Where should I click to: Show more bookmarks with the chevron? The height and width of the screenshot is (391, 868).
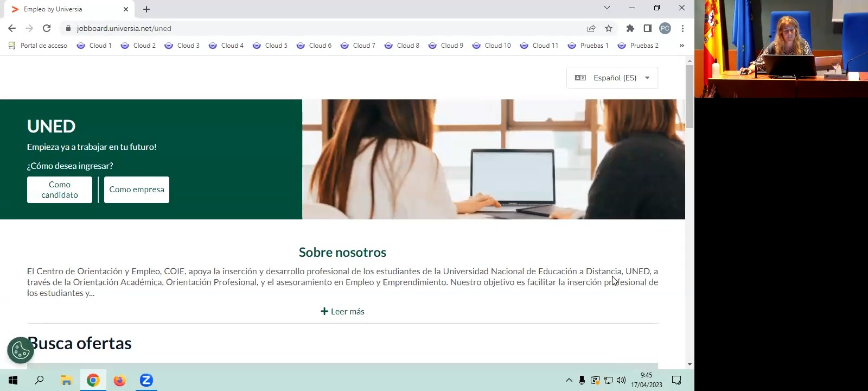681,46
